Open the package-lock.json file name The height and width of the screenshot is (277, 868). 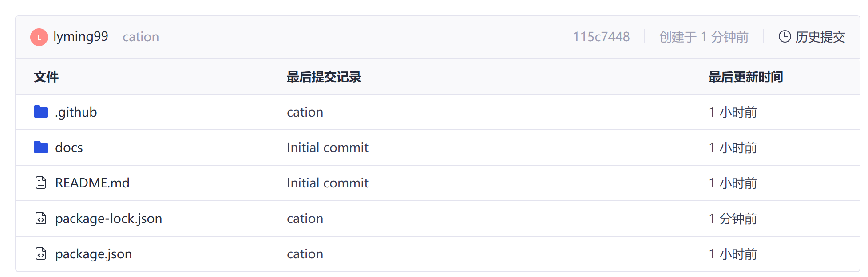click(109, 218)
